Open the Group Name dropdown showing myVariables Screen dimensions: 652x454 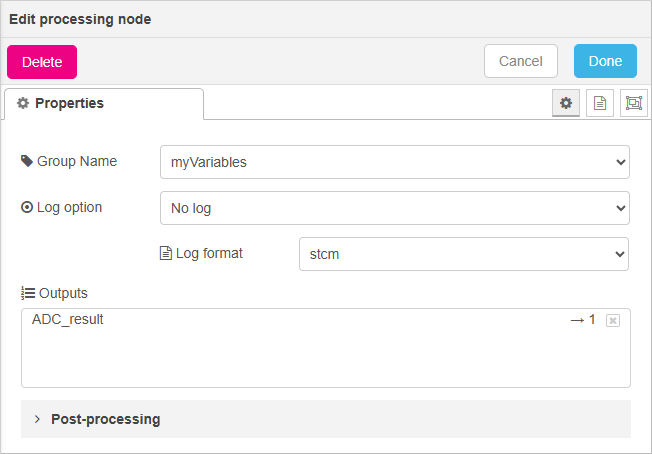pyautogui.click(x=394, y=162)
